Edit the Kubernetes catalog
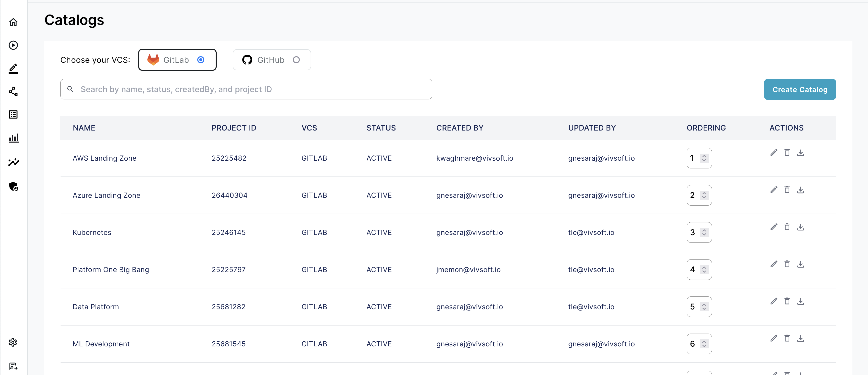This screenshot has height=375, width=868. 774,227
